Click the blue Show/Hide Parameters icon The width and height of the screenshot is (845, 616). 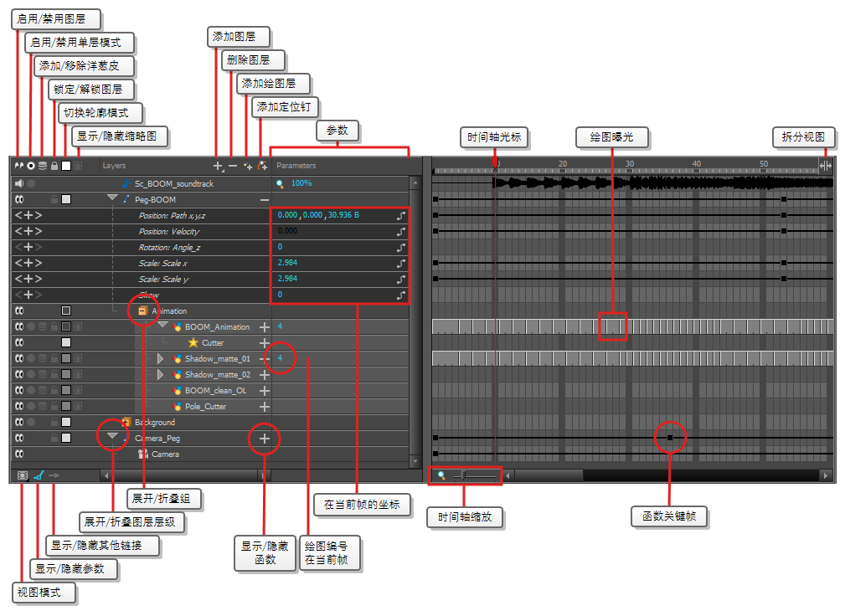(39, 475)
